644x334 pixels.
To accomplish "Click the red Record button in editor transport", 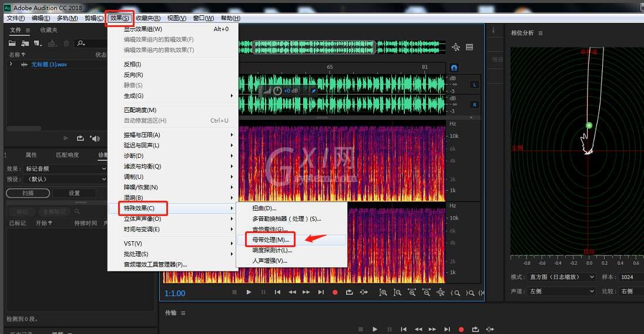I will tap(335, 292).
